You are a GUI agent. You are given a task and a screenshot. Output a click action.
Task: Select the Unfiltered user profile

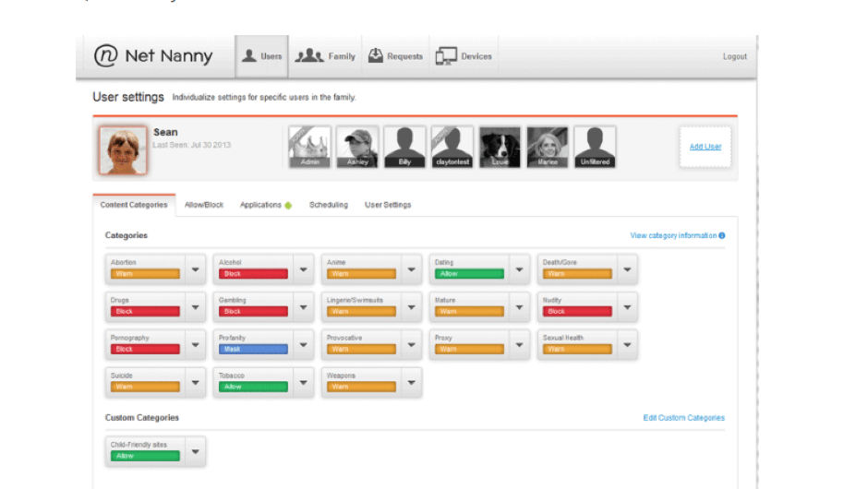[595, 148]
